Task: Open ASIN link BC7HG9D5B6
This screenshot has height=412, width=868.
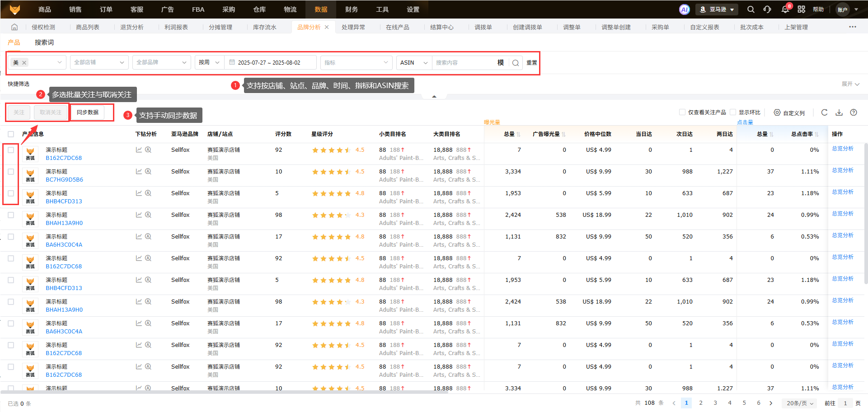Action: click(64, 180)
